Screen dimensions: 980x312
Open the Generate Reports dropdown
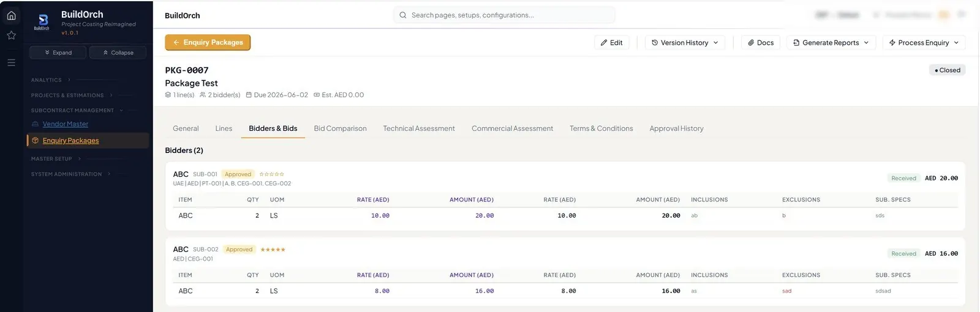[831, 43]
